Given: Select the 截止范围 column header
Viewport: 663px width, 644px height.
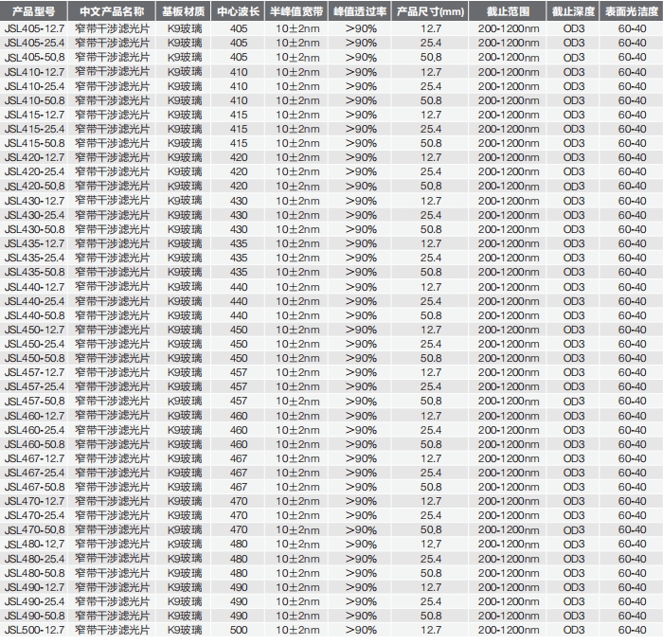Looking at the screenshot, I should coord(509,12).
